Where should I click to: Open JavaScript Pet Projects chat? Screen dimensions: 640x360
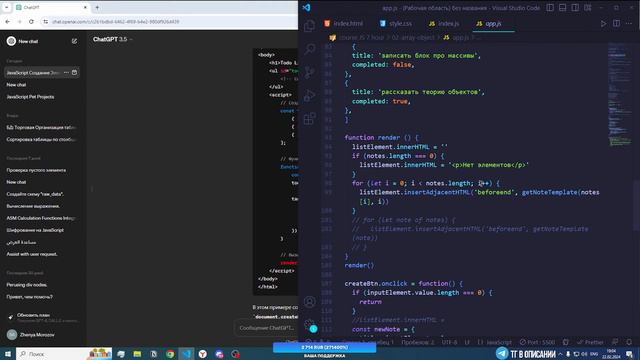point(30,97)
